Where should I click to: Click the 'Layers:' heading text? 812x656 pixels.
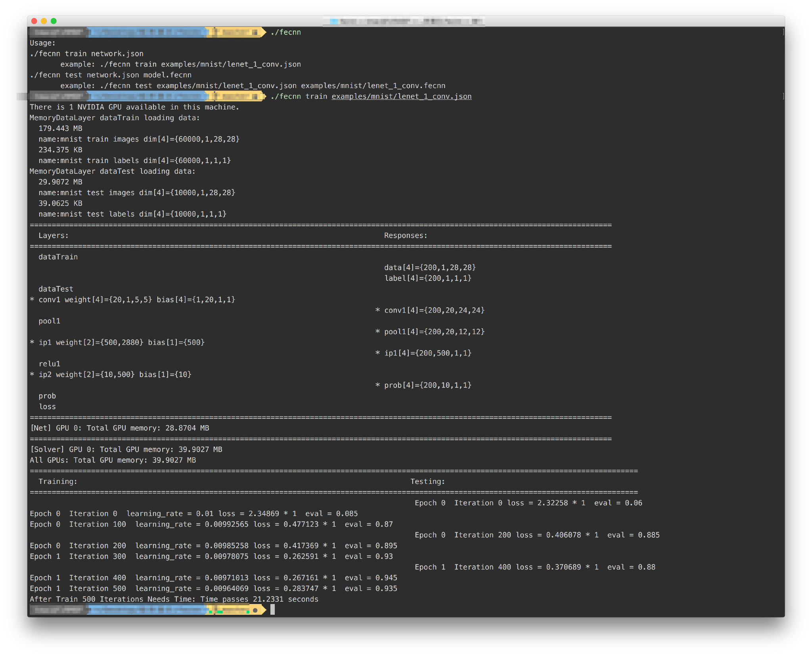pyautogui.click(x=53, y=236)
